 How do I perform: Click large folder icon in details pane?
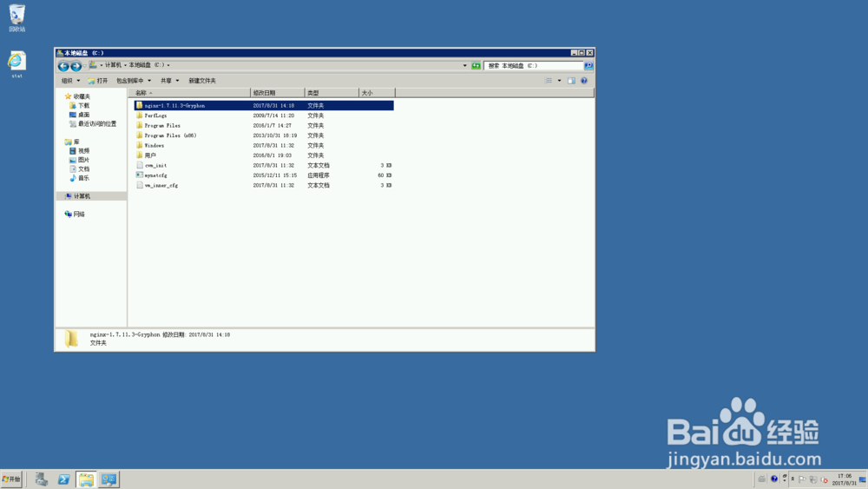71,339
